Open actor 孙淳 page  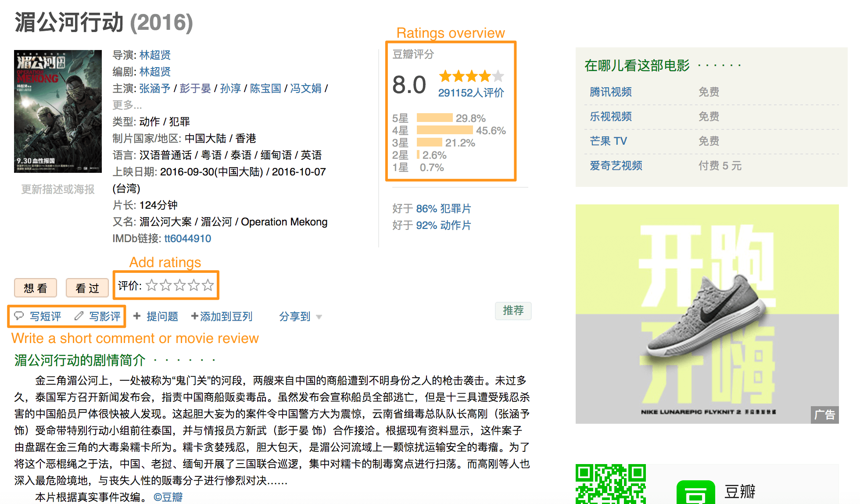(x=230, y=88)
